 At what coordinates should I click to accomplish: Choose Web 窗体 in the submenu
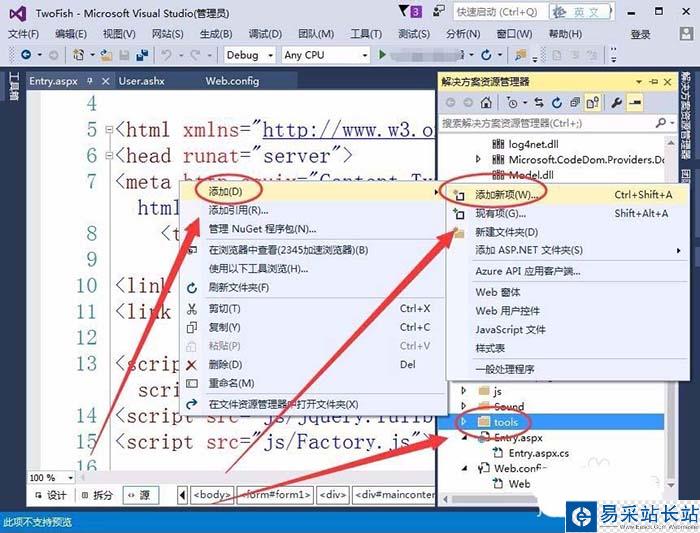[x=567, y=292]
